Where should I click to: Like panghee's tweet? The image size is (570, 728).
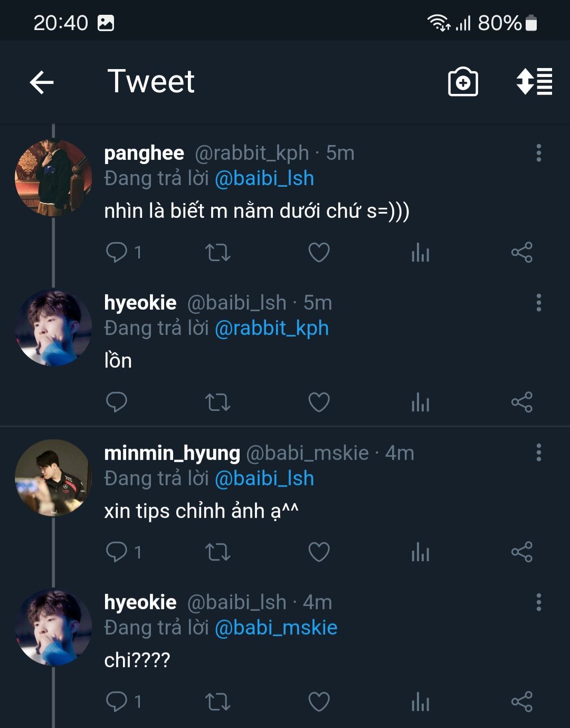click(x=319, y=252)
